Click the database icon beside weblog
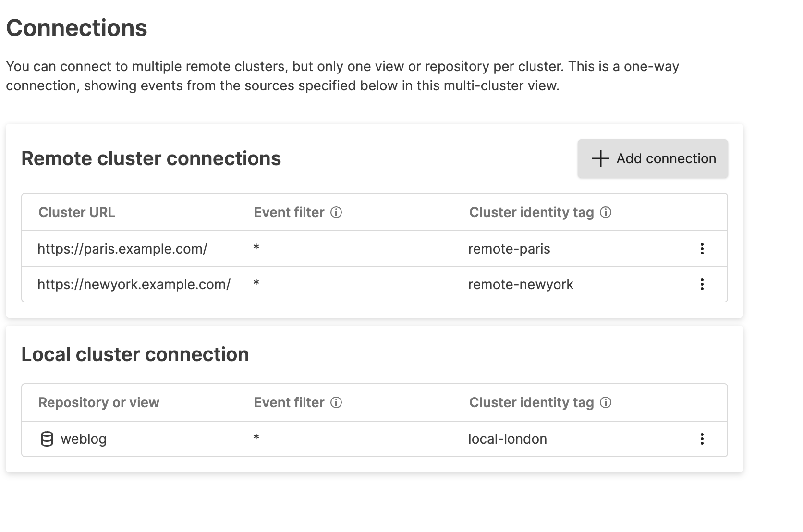 pos(47,439)
